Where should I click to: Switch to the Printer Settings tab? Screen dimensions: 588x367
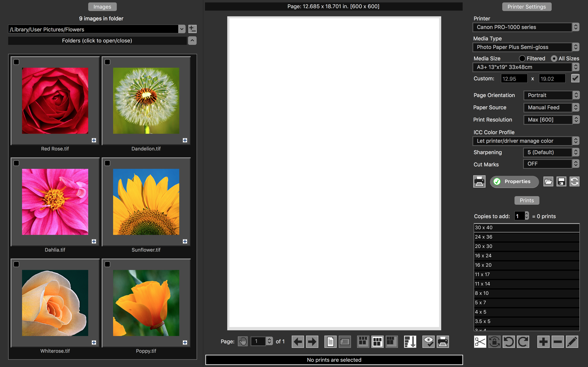point(527,7)
